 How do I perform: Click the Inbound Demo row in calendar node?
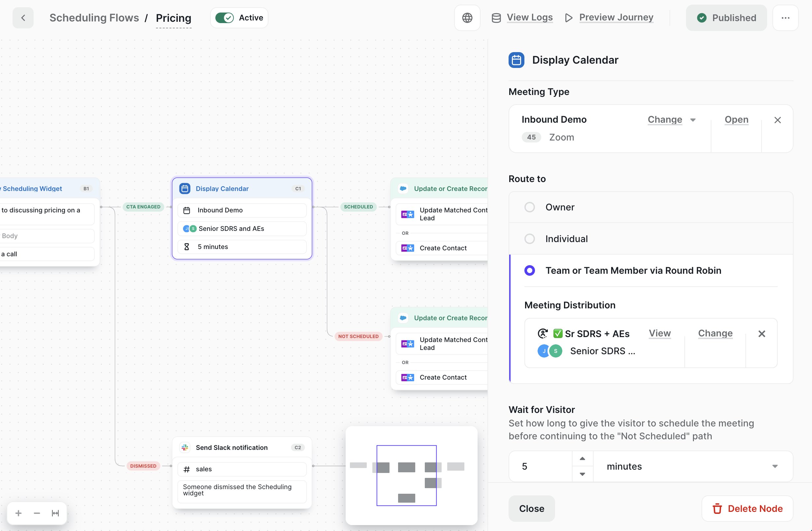click(x=242, y=210)
